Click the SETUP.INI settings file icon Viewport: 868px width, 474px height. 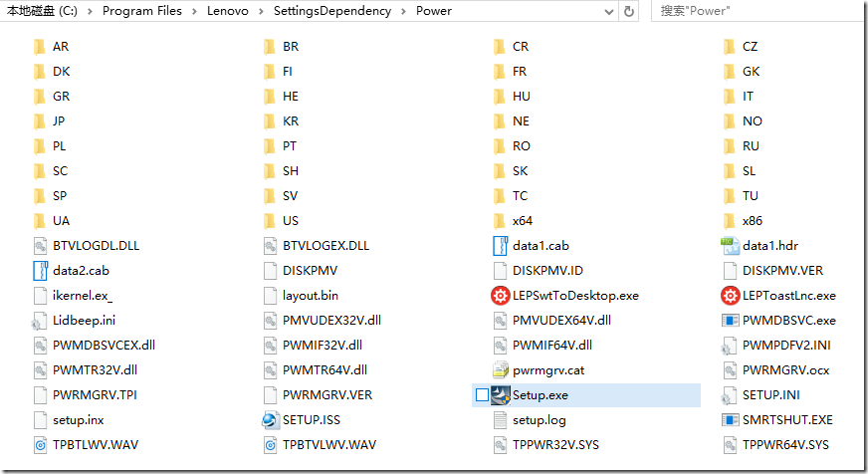click(x=729, y=394)
